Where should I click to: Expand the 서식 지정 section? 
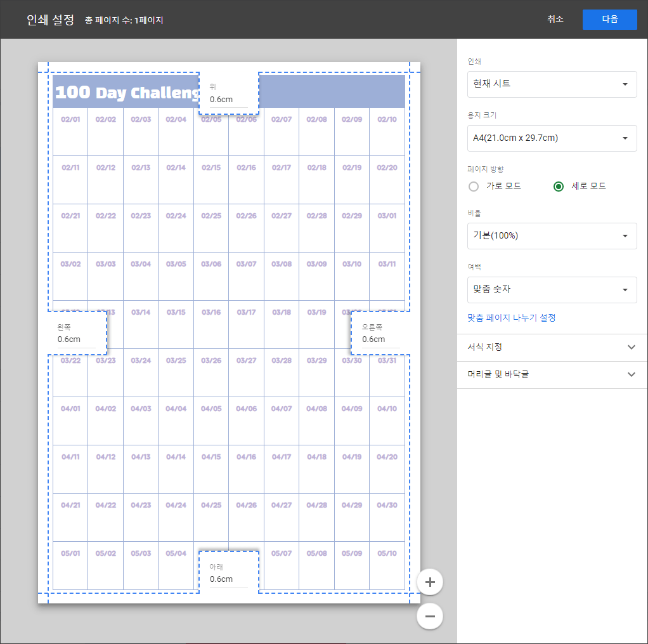click(552, 347)
